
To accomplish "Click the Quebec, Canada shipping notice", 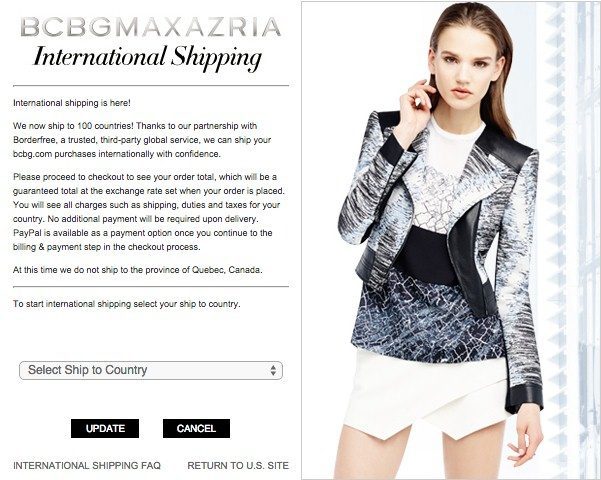I will pos(138,270).
